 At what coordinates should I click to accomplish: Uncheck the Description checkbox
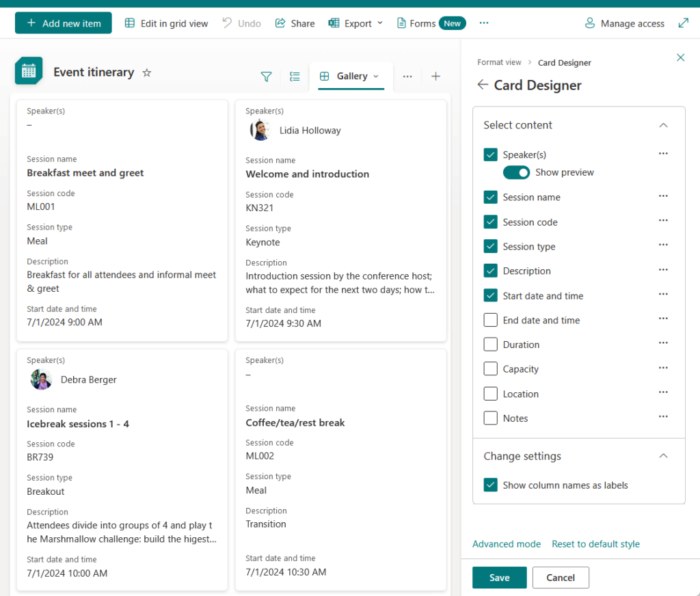pos(491,271)
